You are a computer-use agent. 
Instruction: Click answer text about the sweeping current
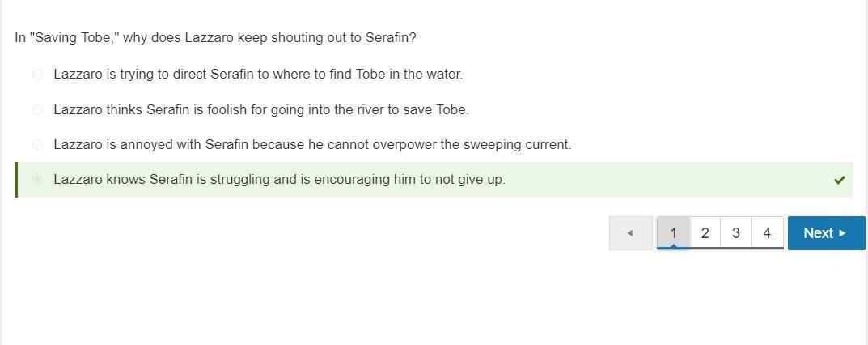(x=312, y=145)
